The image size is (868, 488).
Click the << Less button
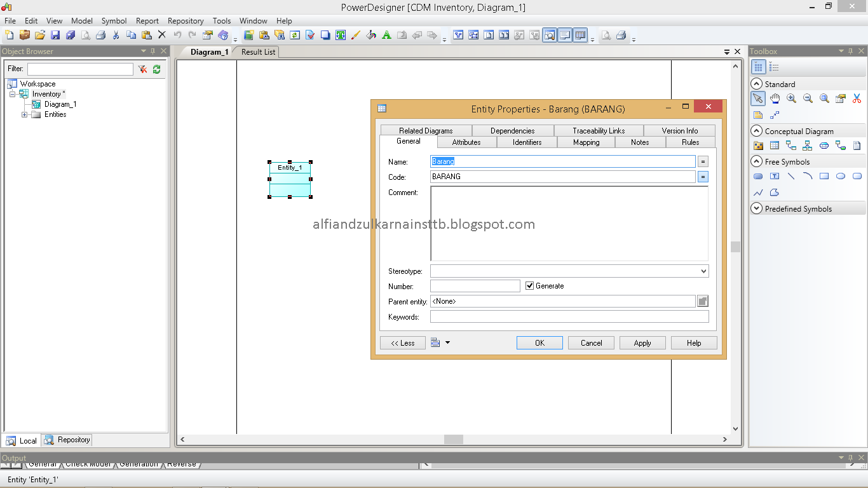[402, 342]
